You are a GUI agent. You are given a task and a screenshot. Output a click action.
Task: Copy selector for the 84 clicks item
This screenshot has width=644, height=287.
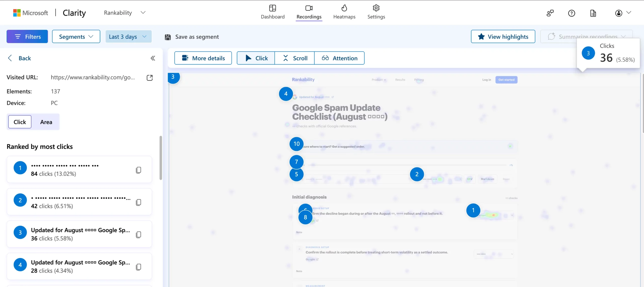point(138,170)
